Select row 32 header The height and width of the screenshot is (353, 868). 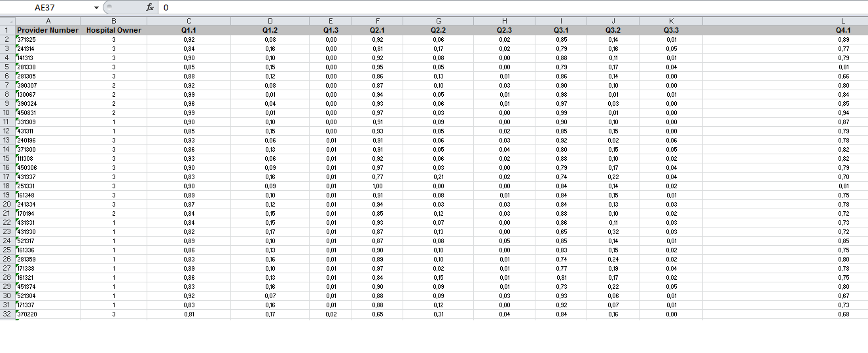7,314
